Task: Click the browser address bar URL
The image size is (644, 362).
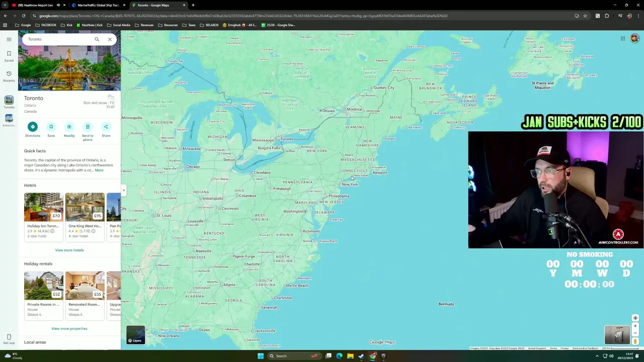Action: (x=243, y=16)
